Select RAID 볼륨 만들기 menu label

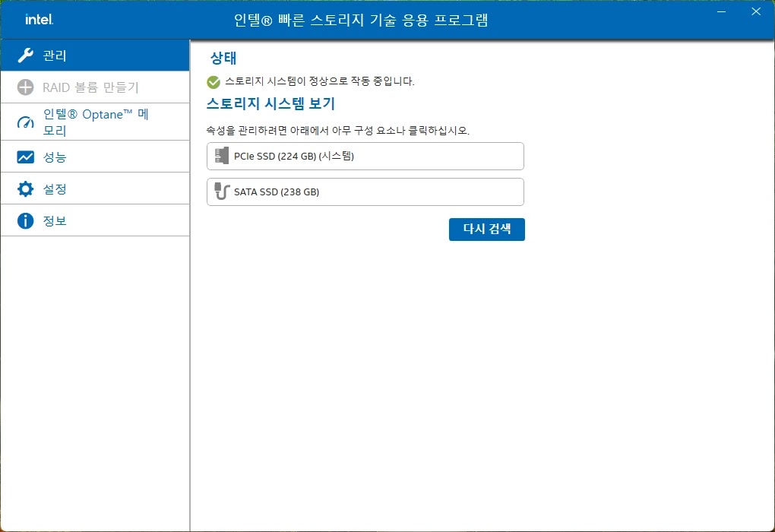tap(90, 87)
